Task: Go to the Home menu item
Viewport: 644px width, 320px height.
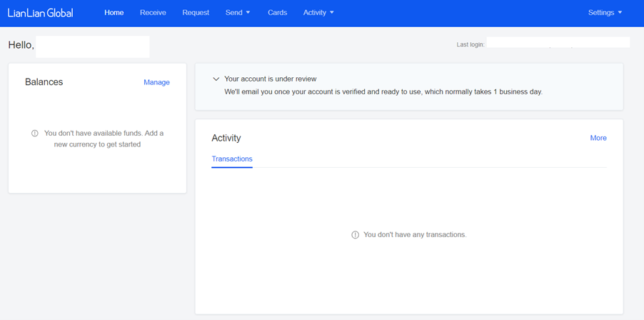Action: 114,13
